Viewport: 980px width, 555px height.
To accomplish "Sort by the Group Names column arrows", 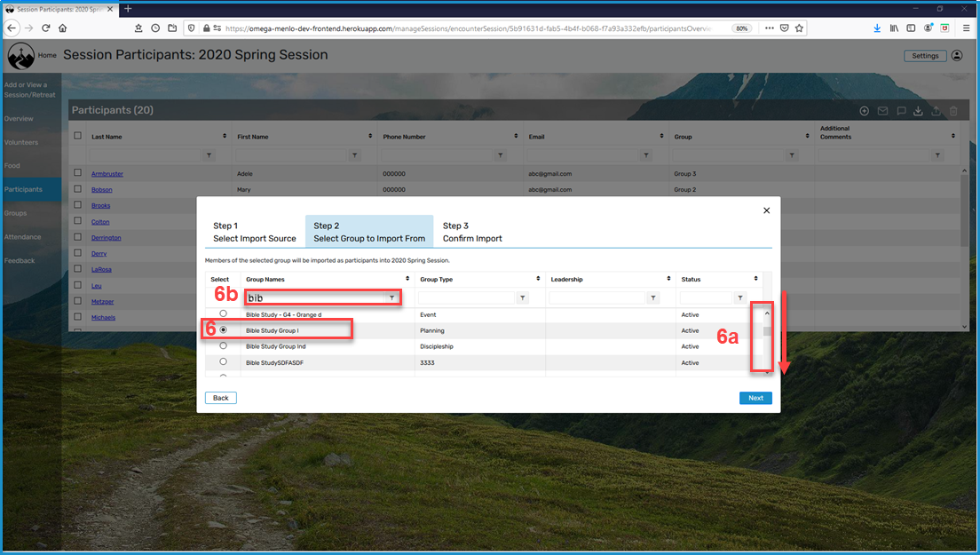I will tap(407, 279).
